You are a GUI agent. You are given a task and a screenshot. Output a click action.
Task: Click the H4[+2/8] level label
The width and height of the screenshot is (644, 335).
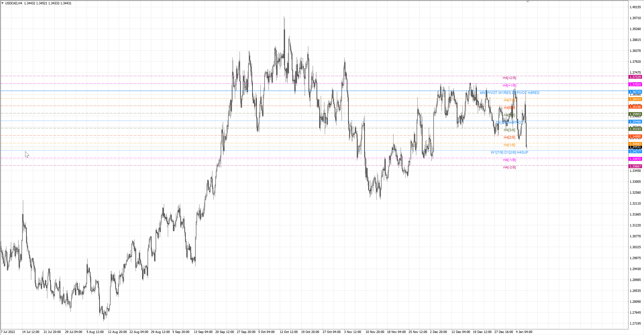click(x=509, y=78)
